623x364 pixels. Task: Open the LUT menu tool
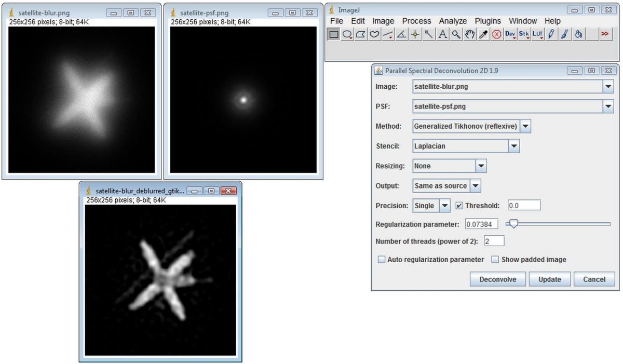pyautogui.click(x=537, y=34)
